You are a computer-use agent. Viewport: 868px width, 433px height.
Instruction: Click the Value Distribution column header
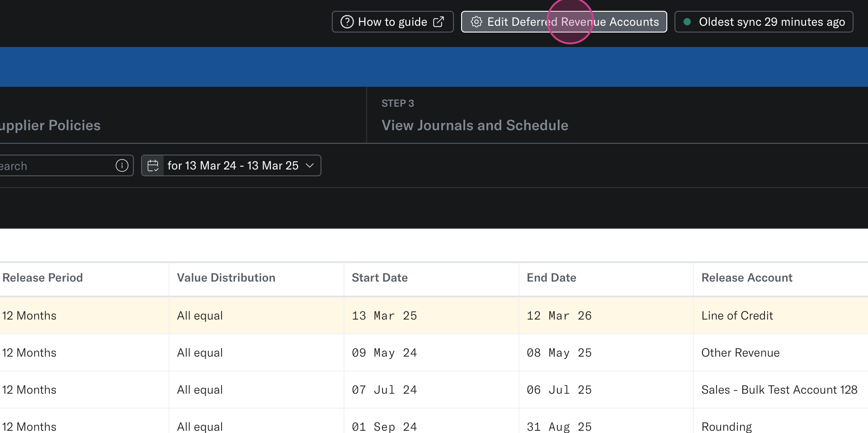(226, 278)
